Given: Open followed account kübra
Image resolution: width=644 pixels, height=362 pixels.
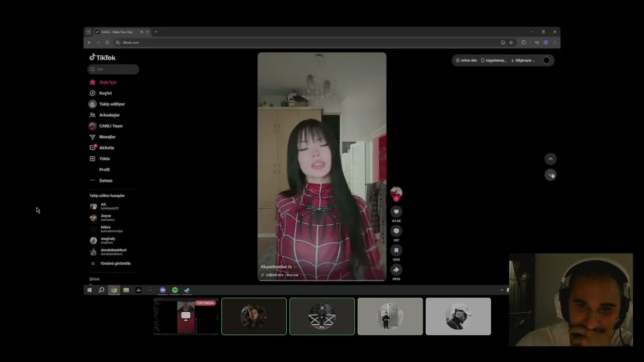Looking at the screenshot, I should pyautogui.click(x=106, y=229).
